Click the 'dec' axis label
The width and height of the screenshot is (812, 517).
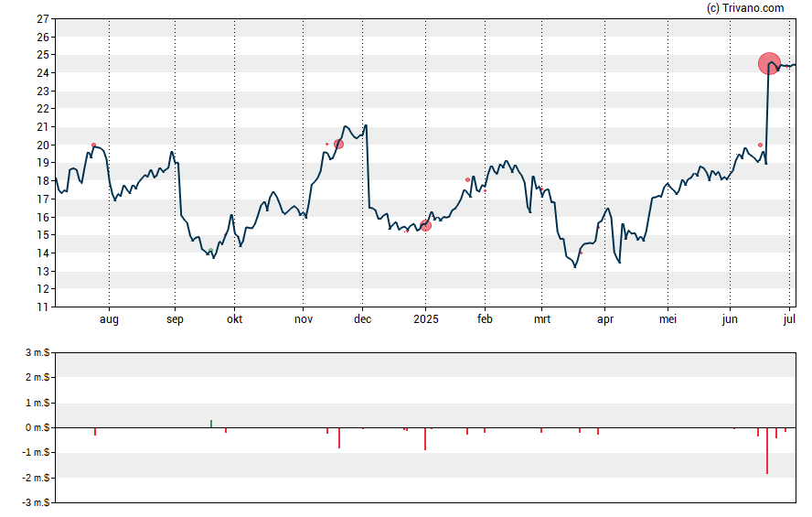362,319
